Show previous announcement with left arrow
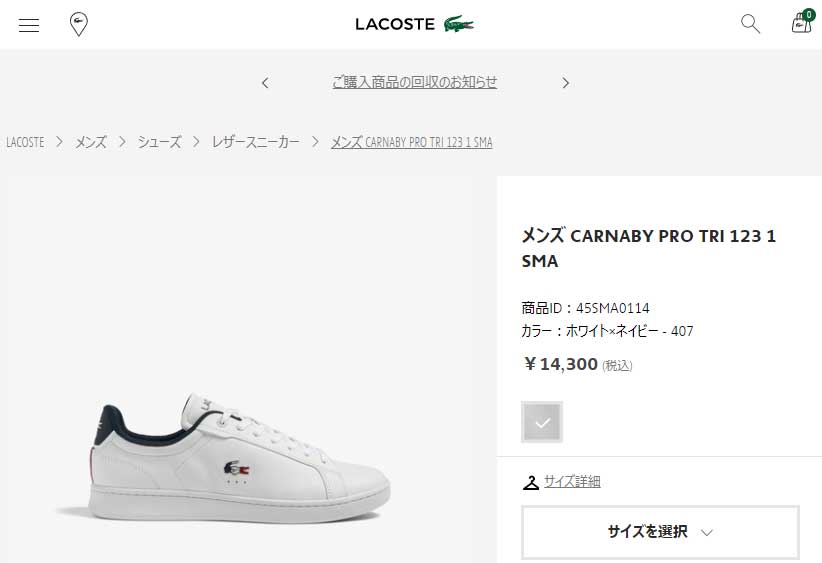 click(x=265, y=83)
